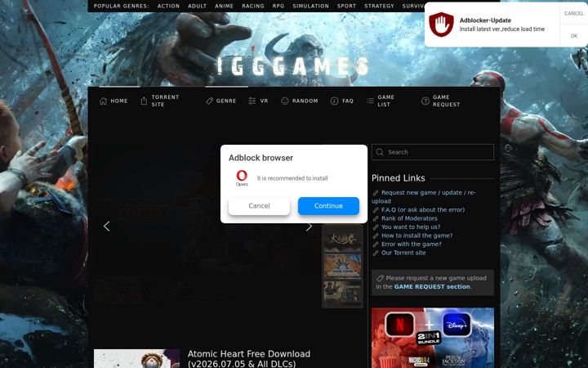
Task: Click the Genre tag icon
Action: (210, 101)
